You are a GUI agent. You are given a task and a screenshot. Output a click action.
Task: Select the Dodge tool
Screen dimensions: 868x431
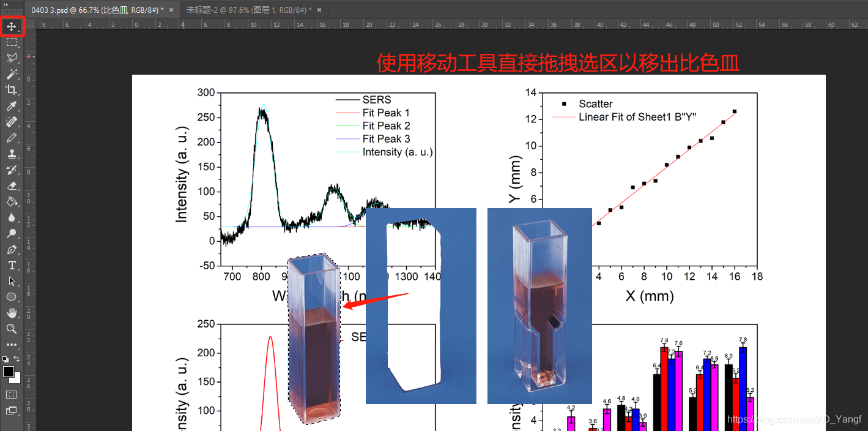coord(12,233)
